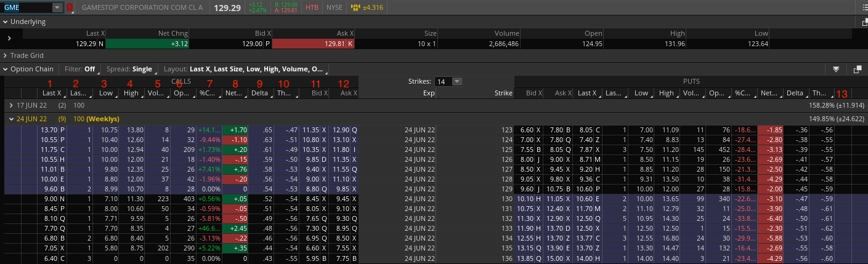The image size is (868, 264).
Task: Collapse the Underlying section
Action: click(6, 22)
